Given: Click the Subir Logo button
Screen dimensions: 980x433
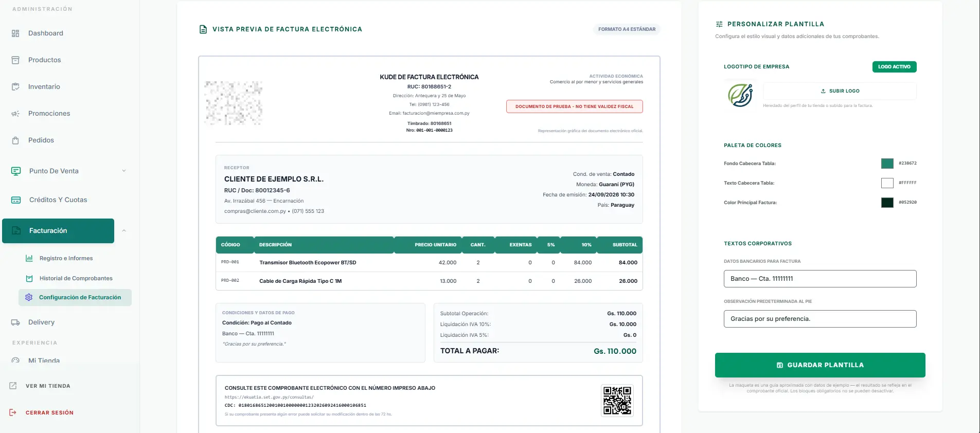Looking at the screenshot, I should point(840,91).
